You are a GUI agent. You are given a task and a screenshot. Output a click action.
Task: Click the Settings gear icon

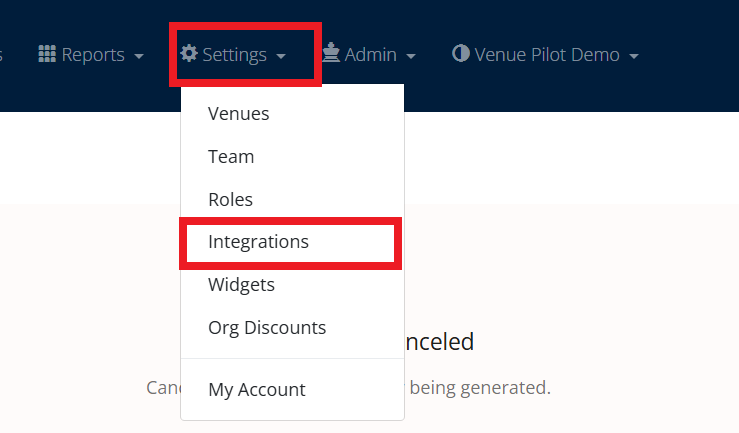[189, 53]
